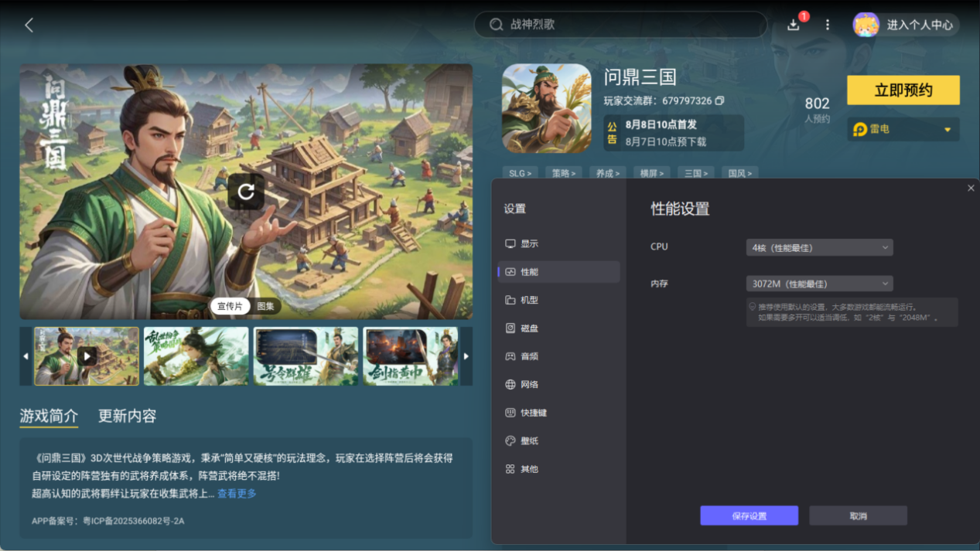Viewport: 980px width, 551px height.
Task: Show previous thumbnails with left arrow
Action: [26, 356]
